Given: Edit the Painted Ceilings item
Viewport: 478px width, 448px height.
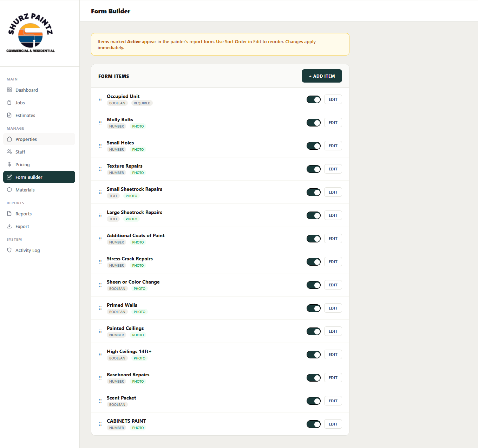Looking at the screenshot, I should (x=333, y=331).
